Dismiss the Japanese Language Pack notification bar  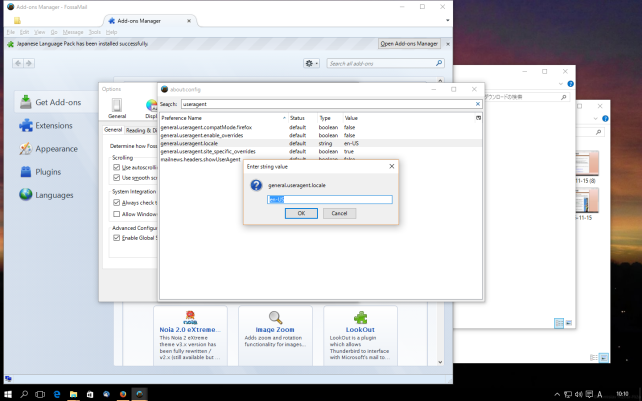[448, 44]
